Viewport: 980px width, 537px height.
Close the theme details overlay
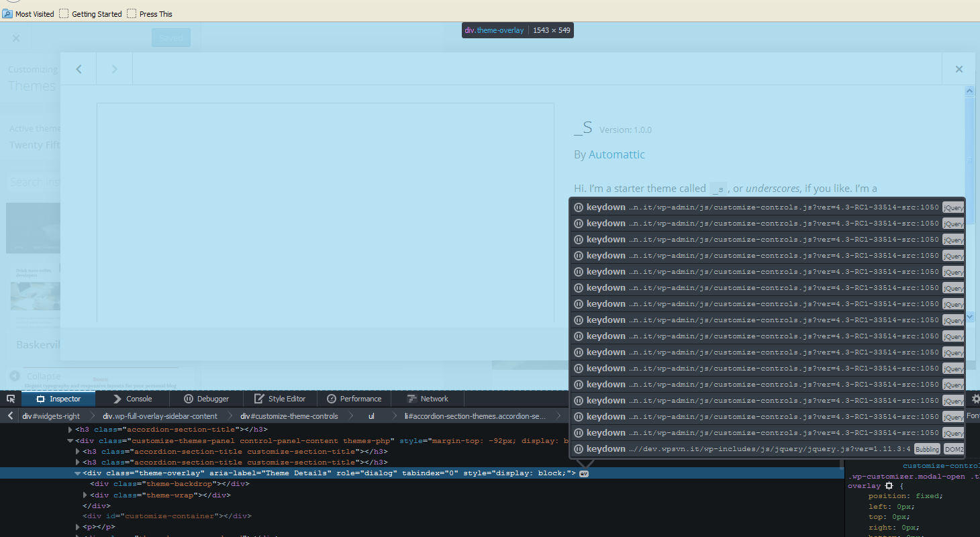click(959, 69)
